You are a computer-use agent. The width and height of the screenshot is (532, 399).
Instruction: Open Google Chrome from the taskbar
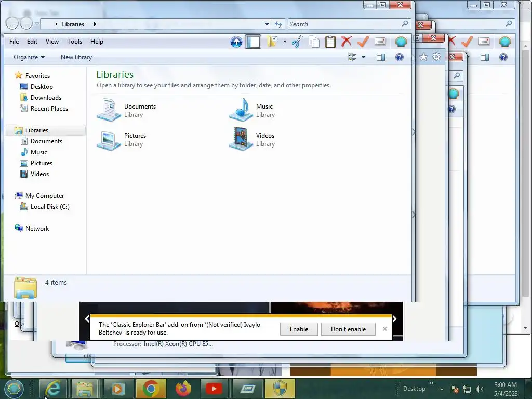coord(151,389)
